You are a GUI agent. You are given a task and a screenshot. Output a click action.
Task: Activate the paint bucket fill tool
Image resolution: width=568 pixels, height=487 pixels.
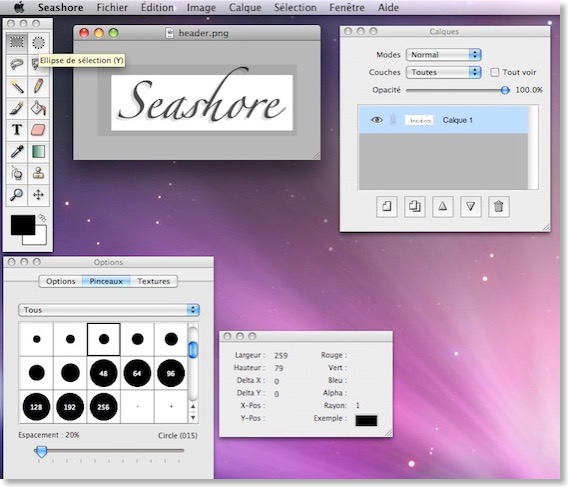(x=38, y=108)
